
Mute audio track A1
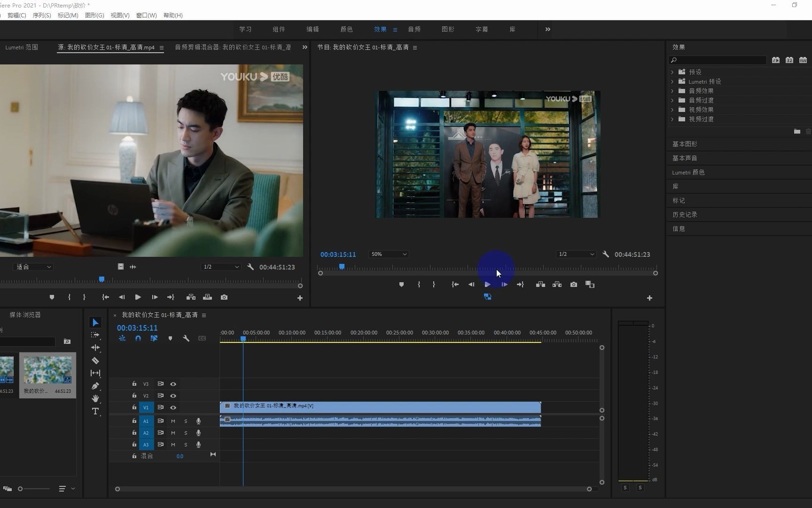point(173,421)
